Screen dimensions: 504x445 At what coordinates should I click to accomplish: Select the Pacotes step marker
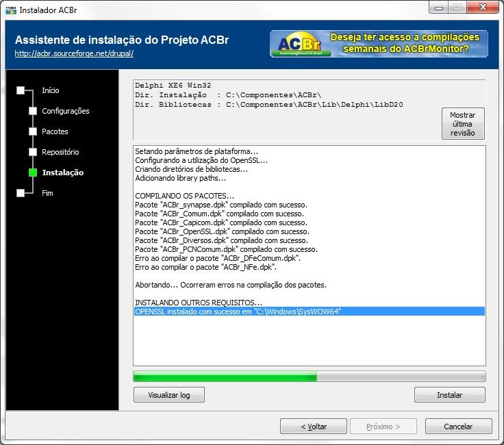coord(33,131)
